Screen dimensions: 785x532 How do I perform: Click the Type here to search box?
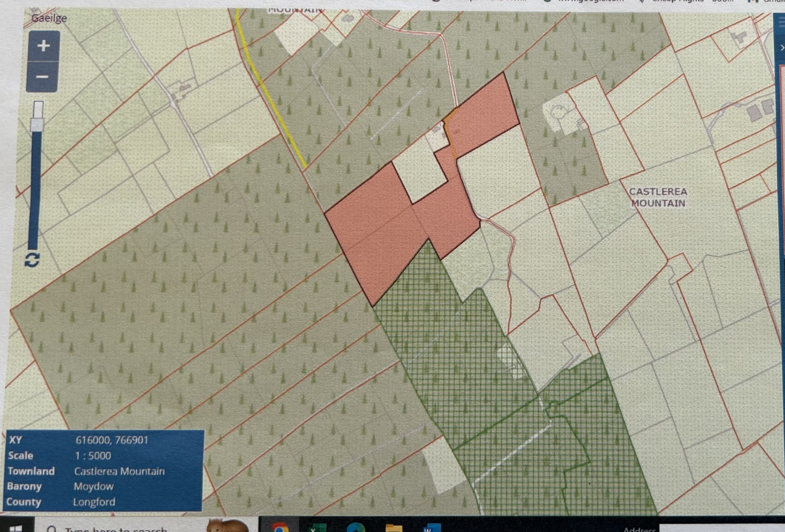click(x=117, y=529)
